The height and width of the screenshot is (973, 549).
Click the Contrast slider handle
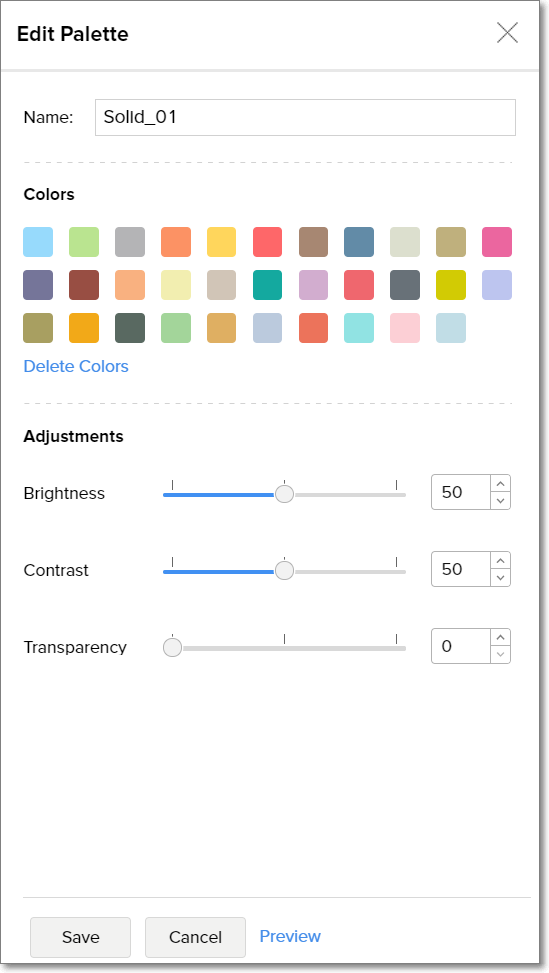tap(285, 571)
